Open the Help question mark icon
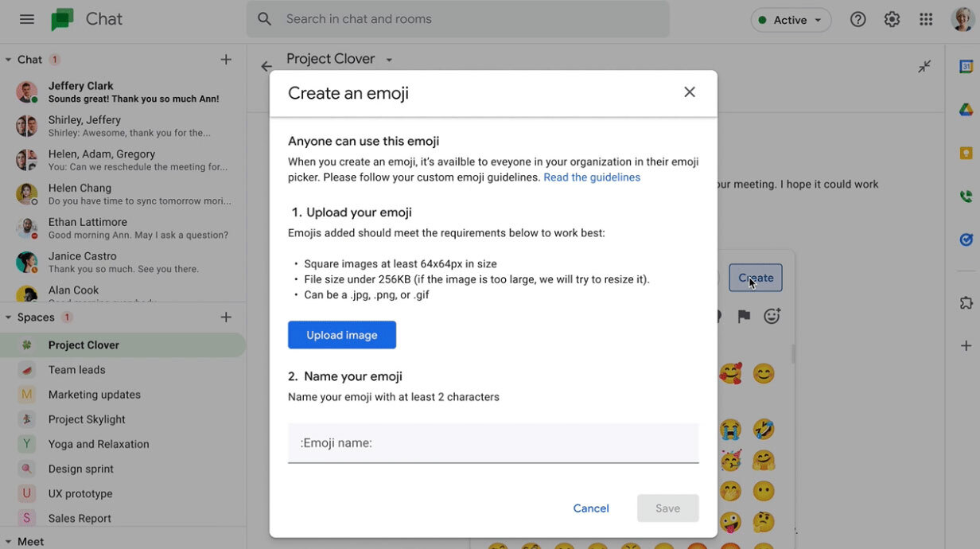The image size is (980, 549). (857, 20)
